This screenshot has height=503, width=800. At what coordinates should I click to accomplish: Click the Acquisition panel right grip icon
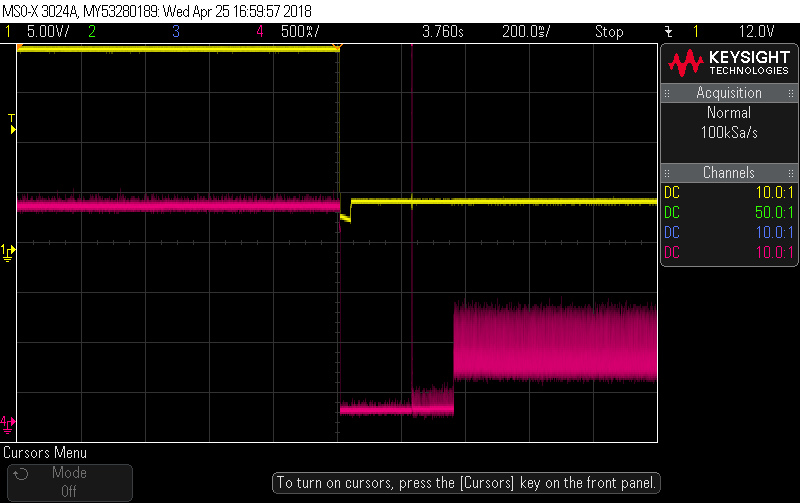pos(790,93)
